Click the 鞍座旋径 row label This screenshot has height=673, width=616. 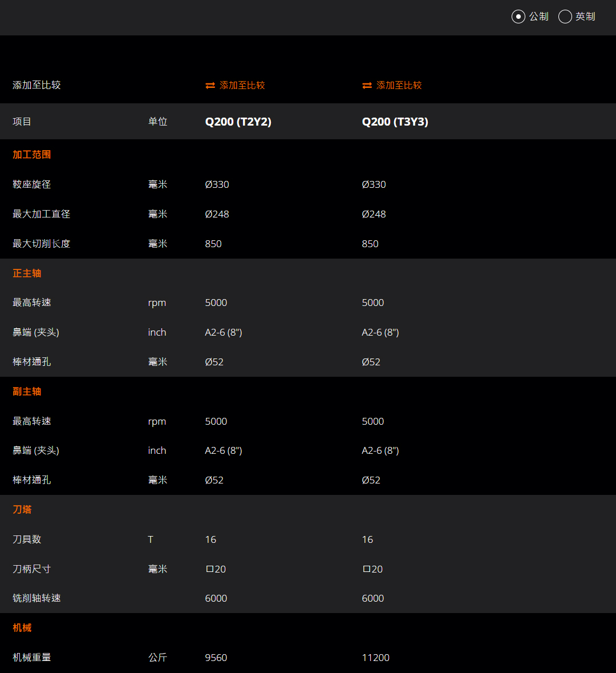[x=32, y=184]
